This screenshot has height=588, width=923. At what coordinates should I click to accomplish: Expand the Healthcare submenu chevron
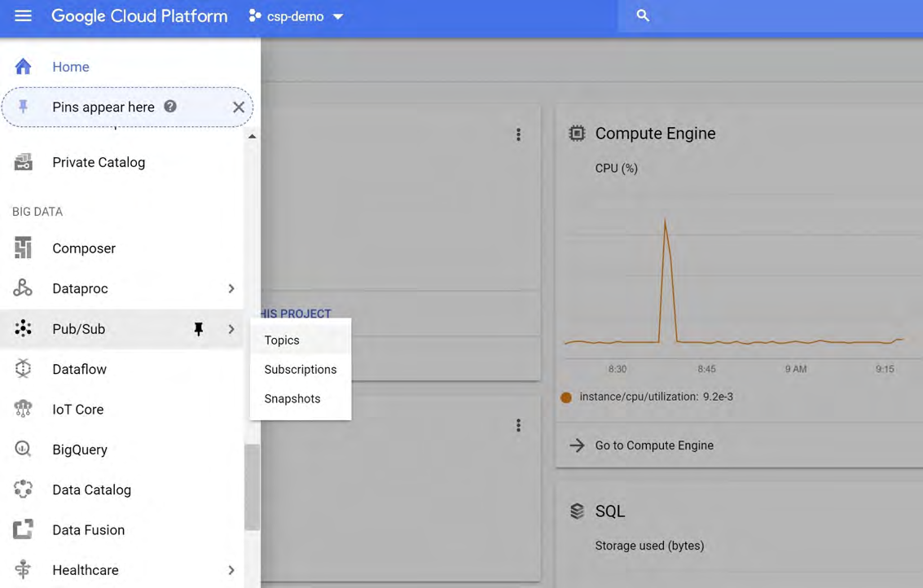coord(231,570)
